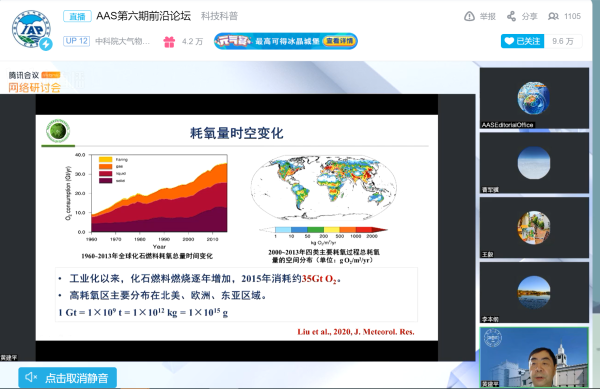Open the 中科院大气物 channel name link
The width and height of the screenshot is (600, 389).
click(122, 41)
